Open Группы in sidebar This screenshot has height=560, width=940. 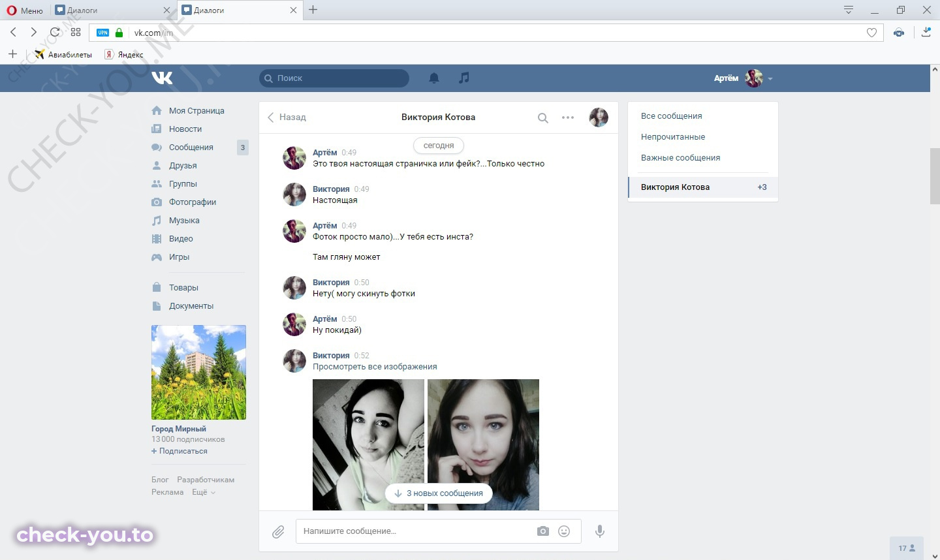tap(183, 183)
